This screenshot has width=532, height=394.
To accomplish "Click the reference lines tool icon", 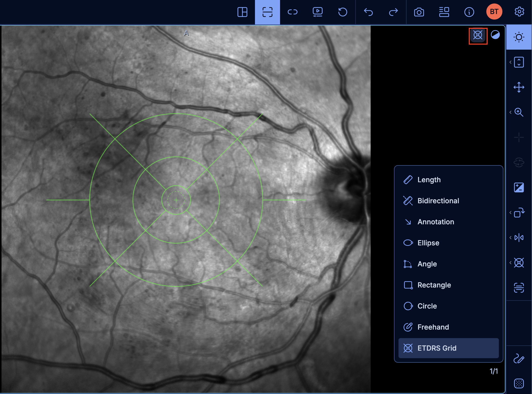I will pos(519,288).
